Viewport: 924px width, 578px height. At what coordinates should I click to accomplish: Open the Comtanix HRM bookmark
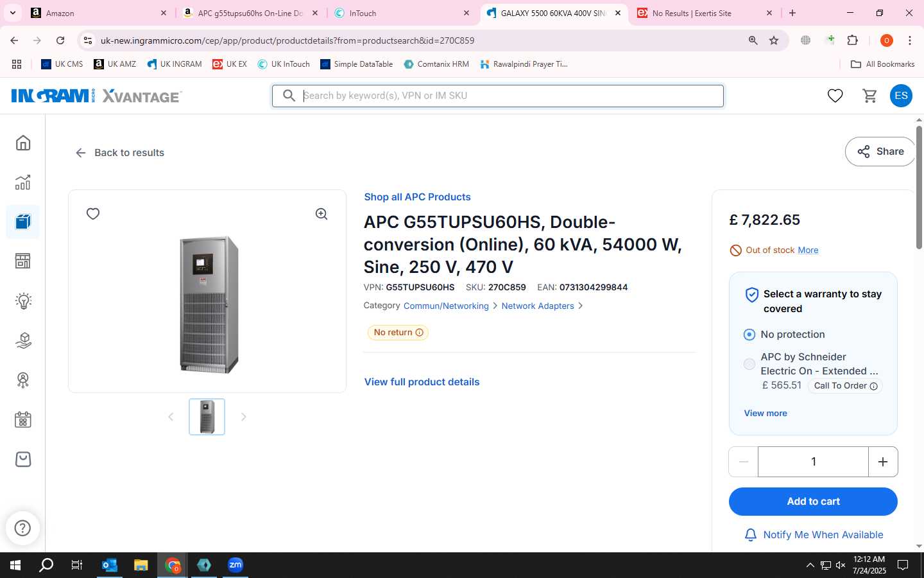click(436, 64)
